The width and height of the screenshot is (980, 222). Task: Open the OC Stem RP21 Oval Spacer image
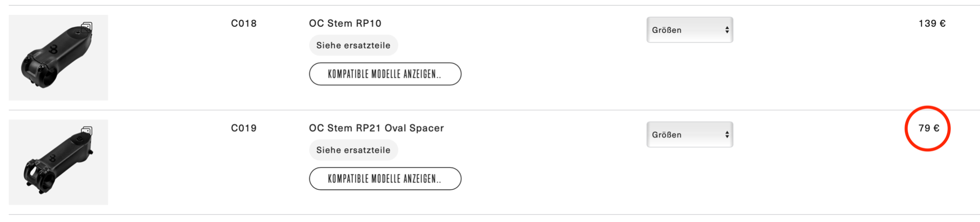pos(58,162)
